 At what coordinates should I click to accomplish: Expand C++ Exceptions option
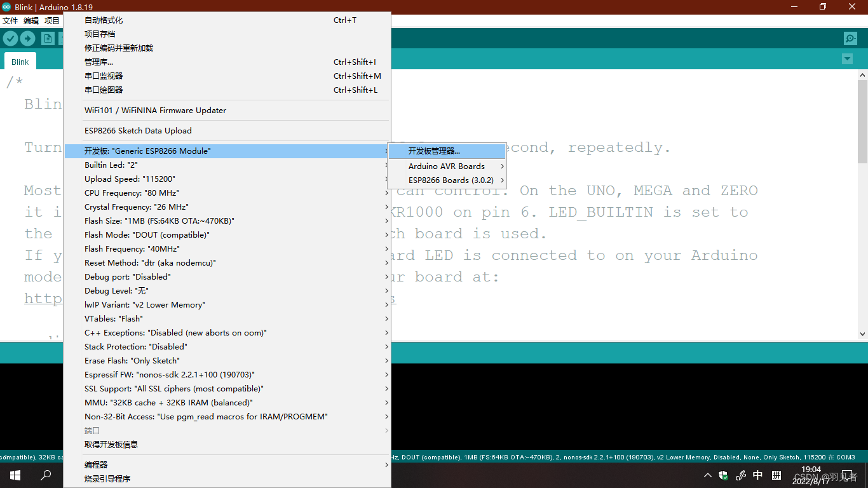tap(227, 333)
